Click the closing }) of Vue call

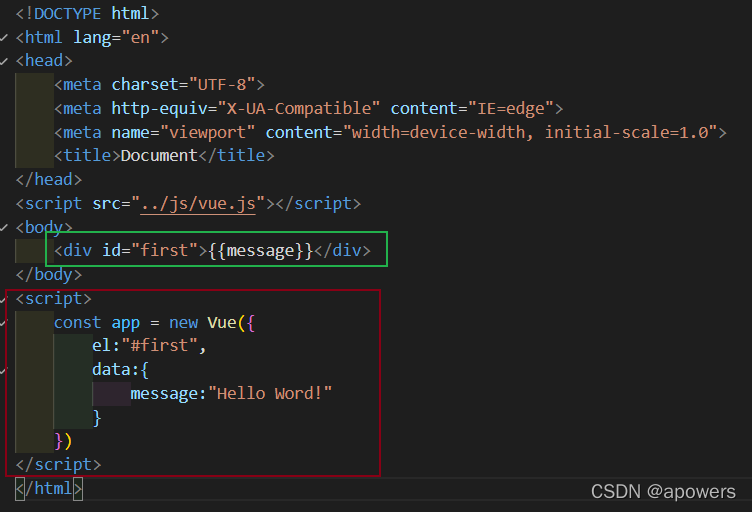(63, 441)
